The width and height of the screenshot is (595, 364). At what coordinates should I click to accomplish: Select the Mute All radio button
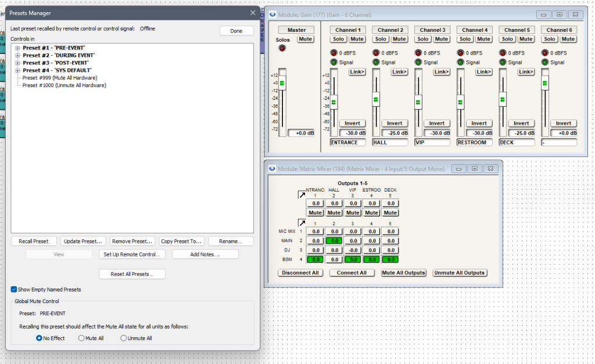(x=81, y=338)
